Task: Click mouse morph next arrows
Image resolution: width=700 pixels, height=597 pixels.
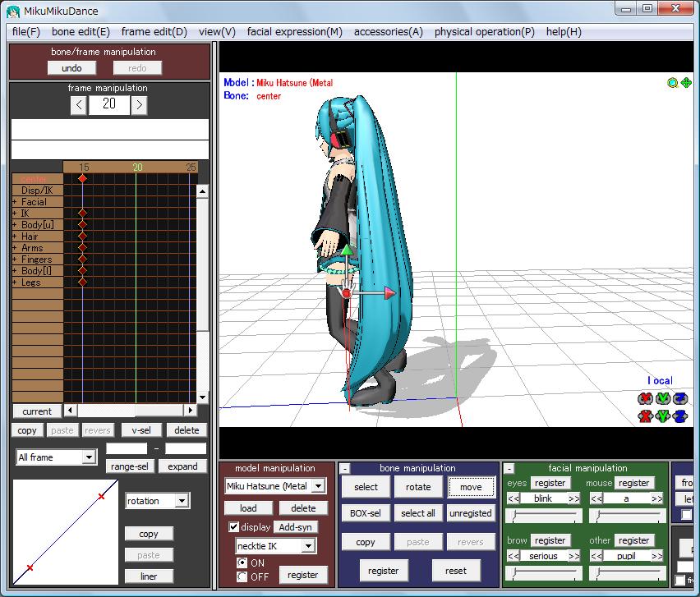Action: (656, 498)
